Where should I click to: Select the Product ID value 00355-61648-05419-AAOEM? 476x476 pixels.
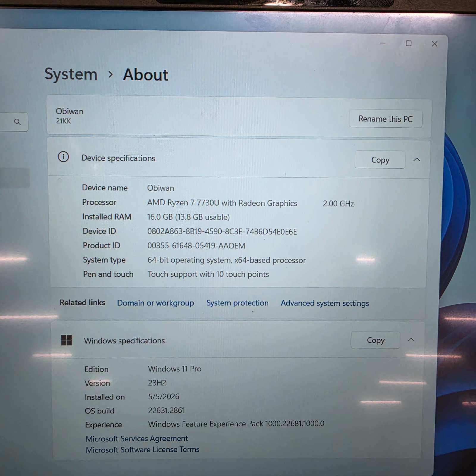pyautogui.click(x=196, y=246)
